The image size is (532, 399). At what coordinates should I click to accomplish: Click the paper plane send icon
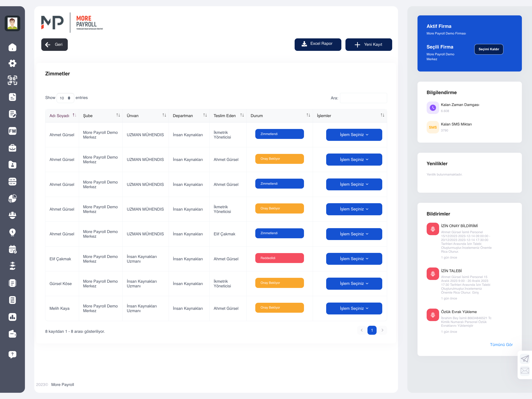pos(525,359)
